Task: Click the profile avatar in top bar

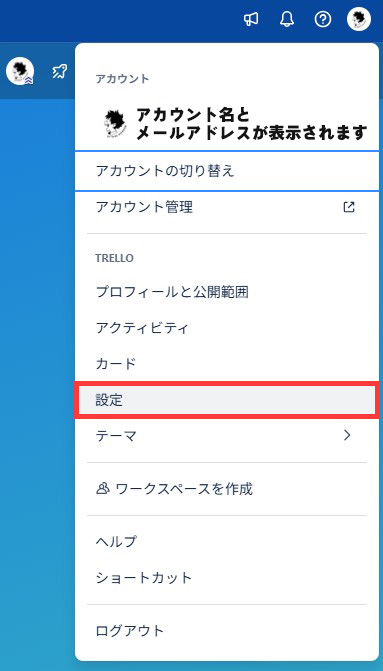Action: click(359, 20)
